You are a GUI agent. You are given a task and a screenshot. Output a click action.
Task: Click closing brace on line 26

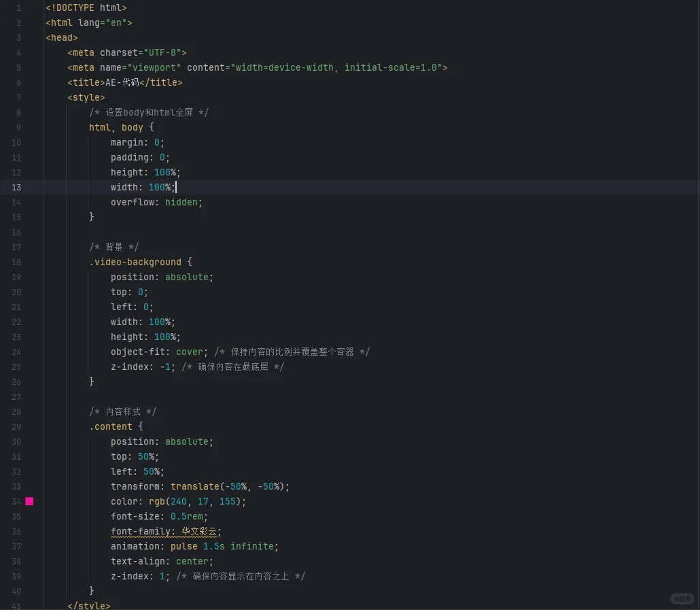pos(92,382)
